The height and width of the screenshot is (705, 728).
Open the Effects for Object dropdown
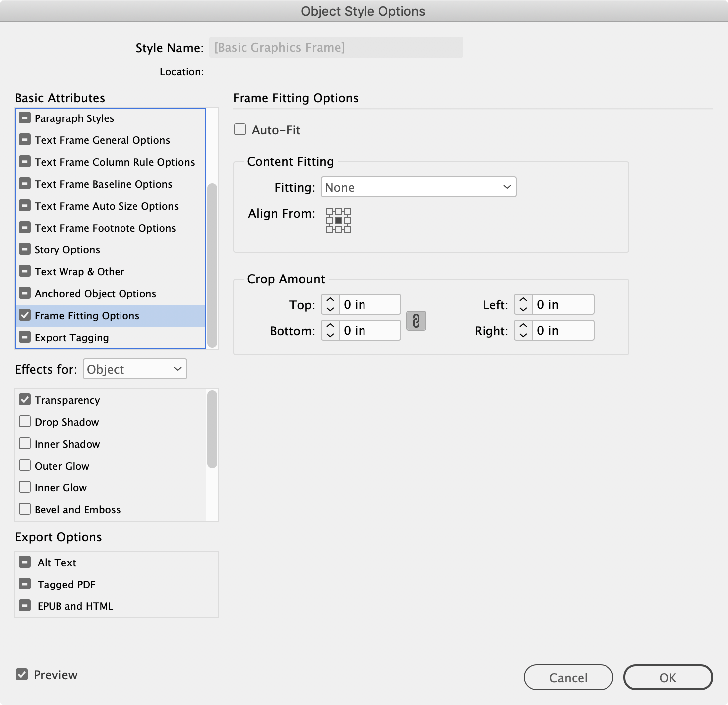[135, 369]
